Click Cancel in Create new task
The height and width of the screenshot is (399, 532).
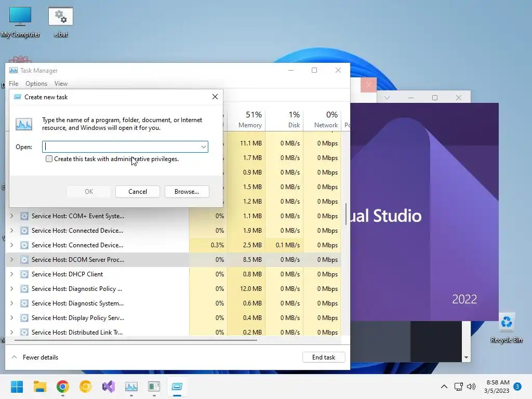137,192
